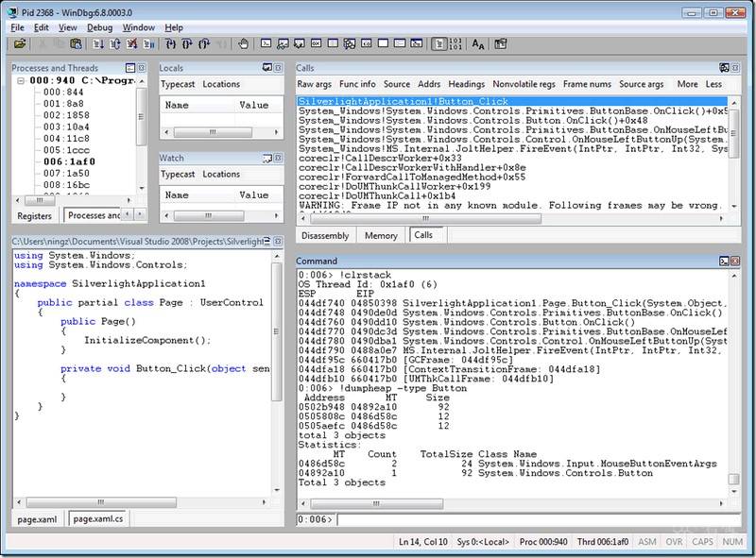Click the Calls panel toolbar-menu icon
Screen dimensions: 756x558
pyautogui.click(x=724, y=68)
